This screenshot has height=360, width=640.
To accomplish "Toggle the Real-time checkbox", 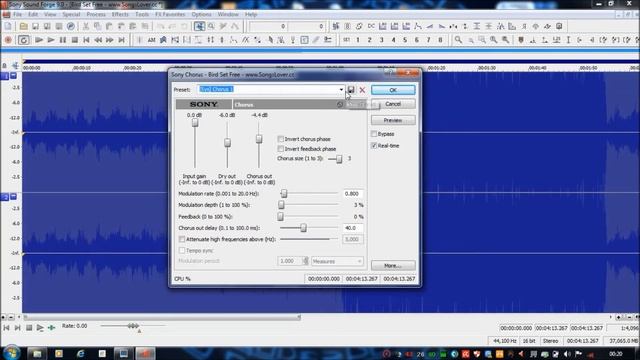I will tap(374, 146).
